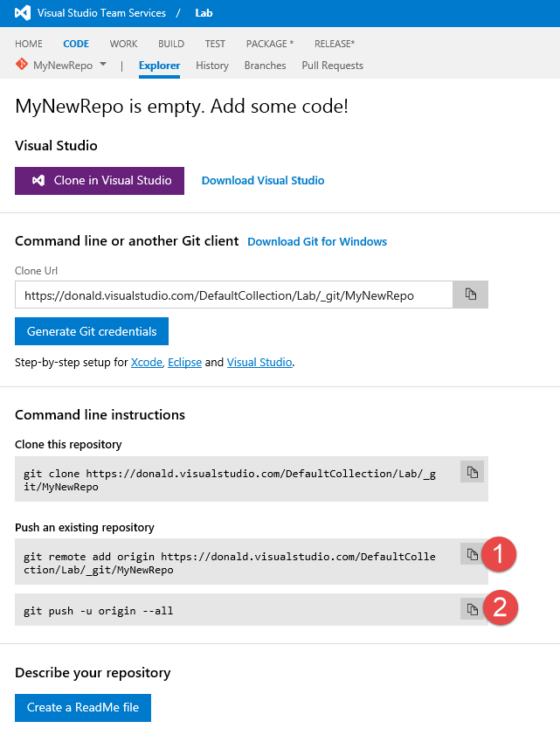Image resolution: width=560 pixels, height=749 pixels.
Task: Select the MyNewRepo repository name
Action: click(x=63, y=66)
